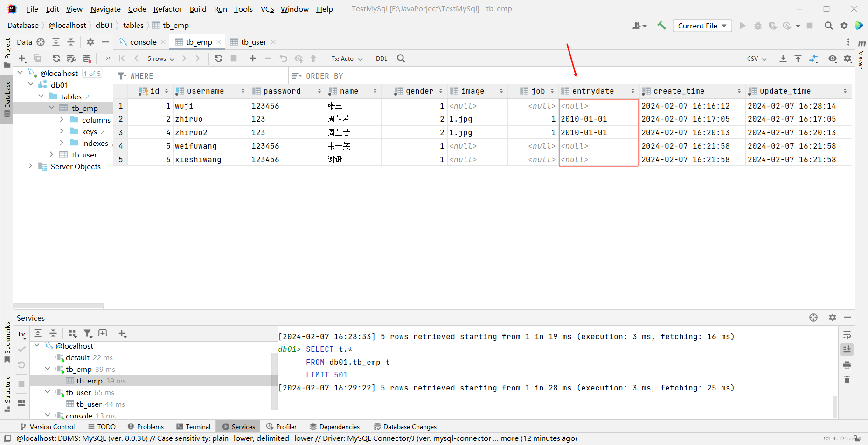Viewport: 868px width, 445px height.
Task: Select tb_user in database tree
Action: click(84, 154)
